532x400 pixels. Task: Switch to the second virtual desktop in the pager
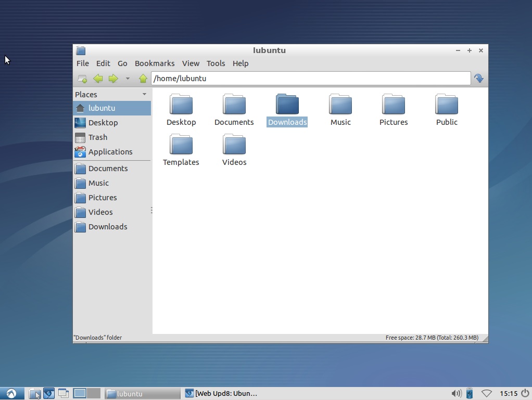(x=94, y=393)
